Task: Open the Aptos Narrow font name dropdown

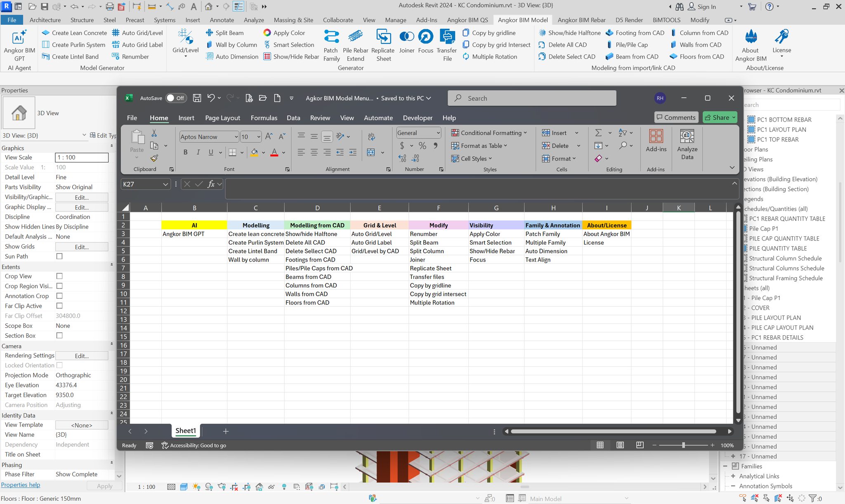Action: 236,137
